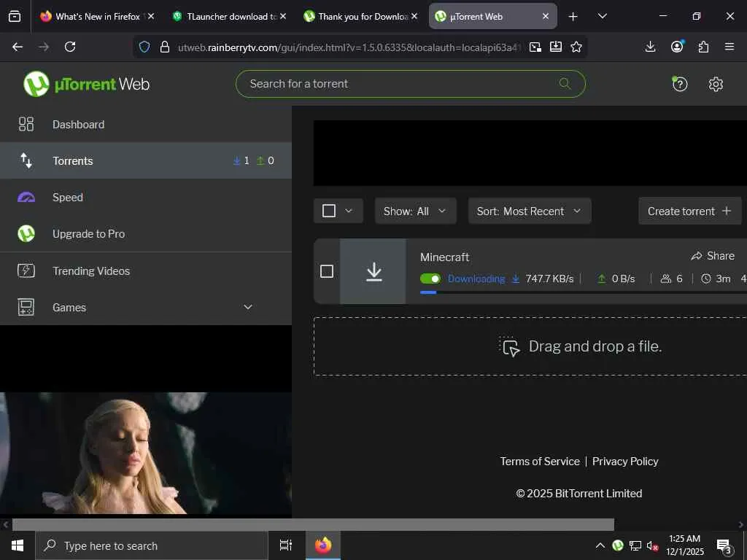
Task: Click the peers icon showing 6
Action: coord(665,279)
